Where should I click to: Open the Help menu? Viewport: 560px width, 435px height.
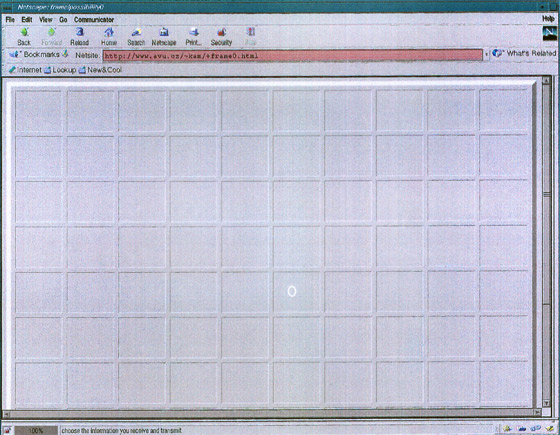coord(548,19)
